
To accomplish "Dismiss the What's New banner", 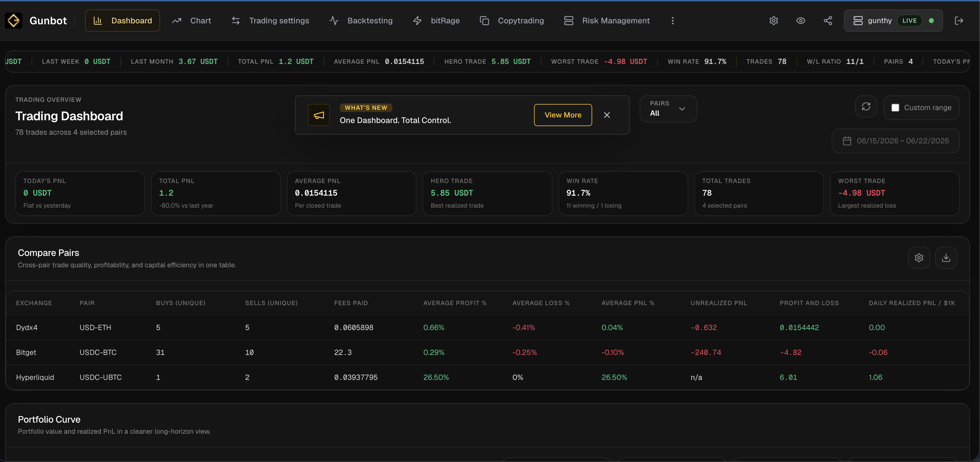I will click(607, 115).
